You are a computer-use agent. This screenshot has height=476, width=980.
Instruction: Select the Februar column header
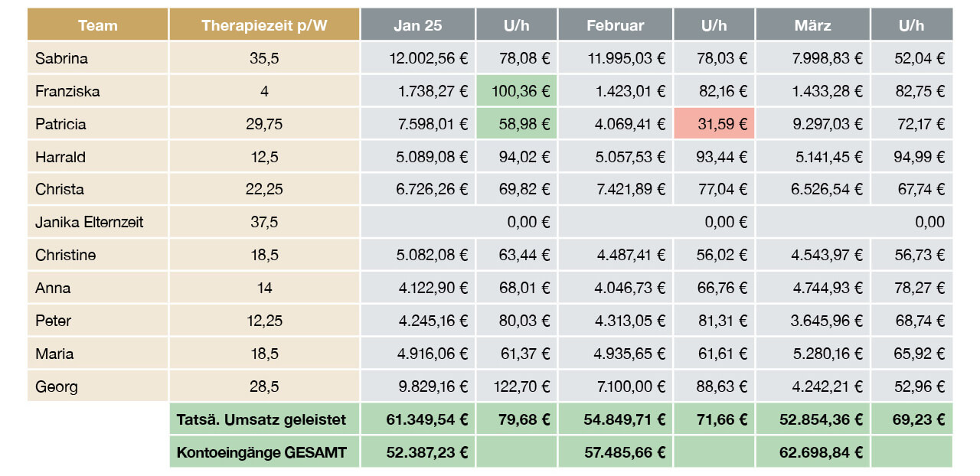pyautogui.click(x=616, y=25)
